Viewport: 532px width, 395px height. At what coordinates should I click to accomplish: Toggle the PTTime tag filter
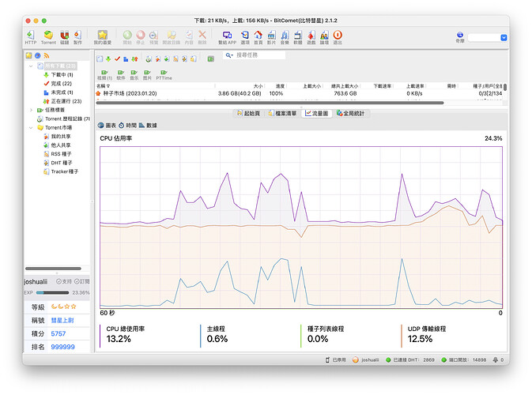coord(164,75)
